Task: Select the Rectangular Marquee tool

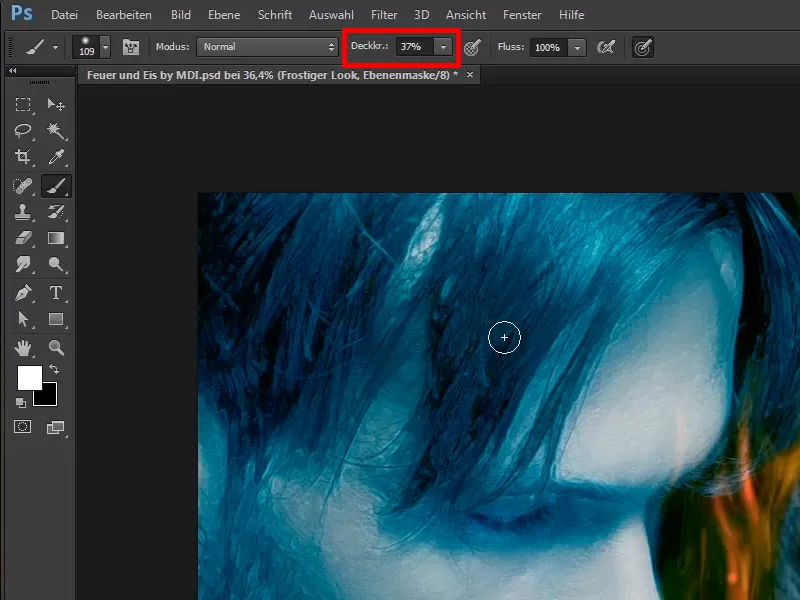Action: [22, 105]
